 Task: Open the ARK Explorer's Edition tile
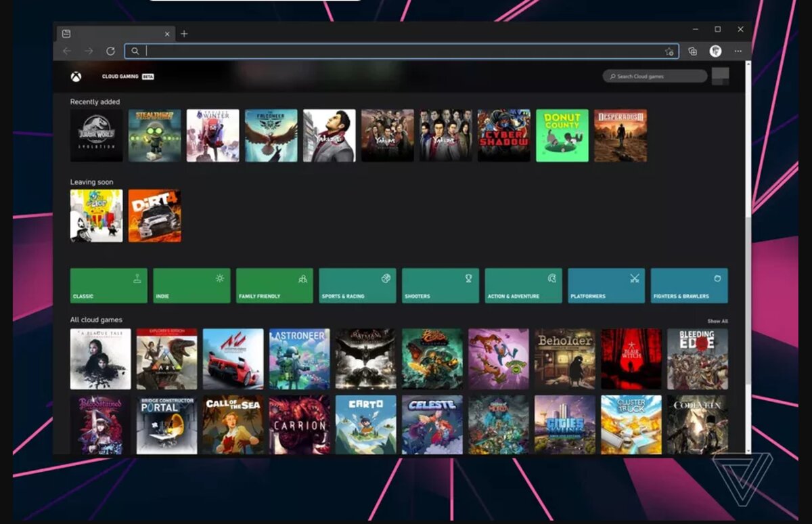point(167,359)
